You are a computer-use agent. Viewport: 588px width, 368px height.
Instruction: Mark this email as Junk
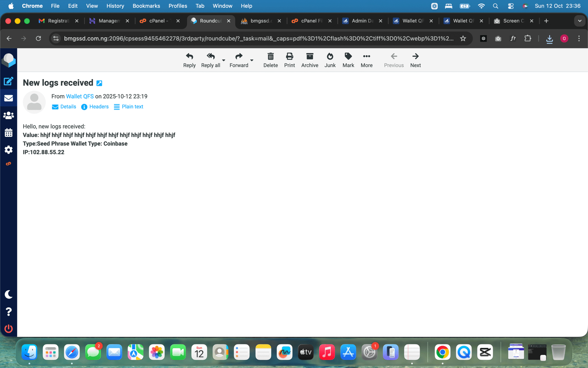330,60
